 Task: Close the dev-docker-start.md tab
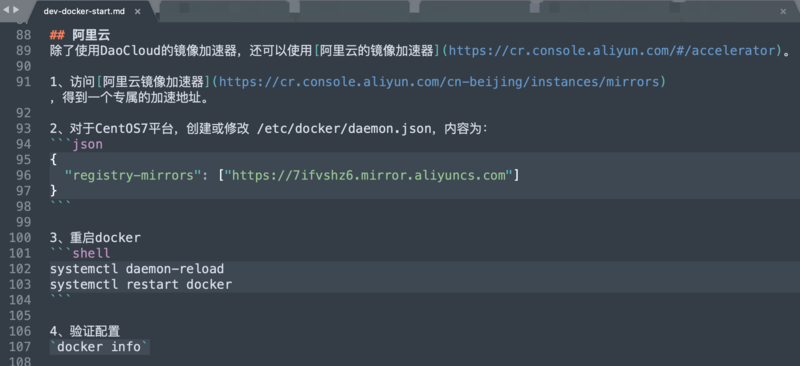137,11
